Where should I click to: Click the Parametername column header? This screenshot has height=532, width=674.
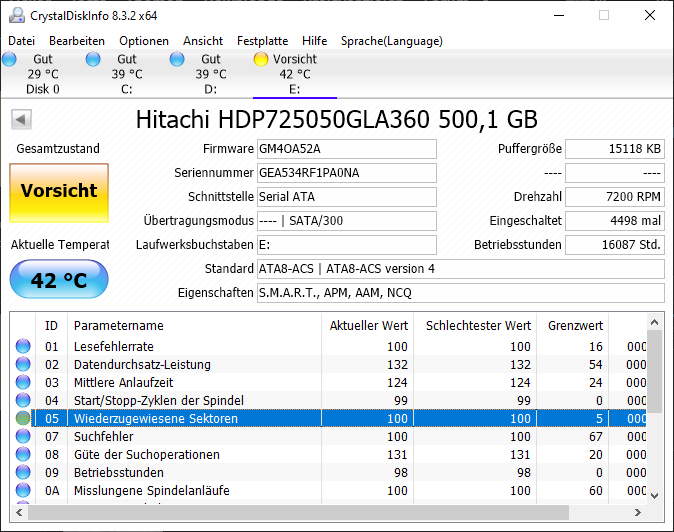(194, 326)
